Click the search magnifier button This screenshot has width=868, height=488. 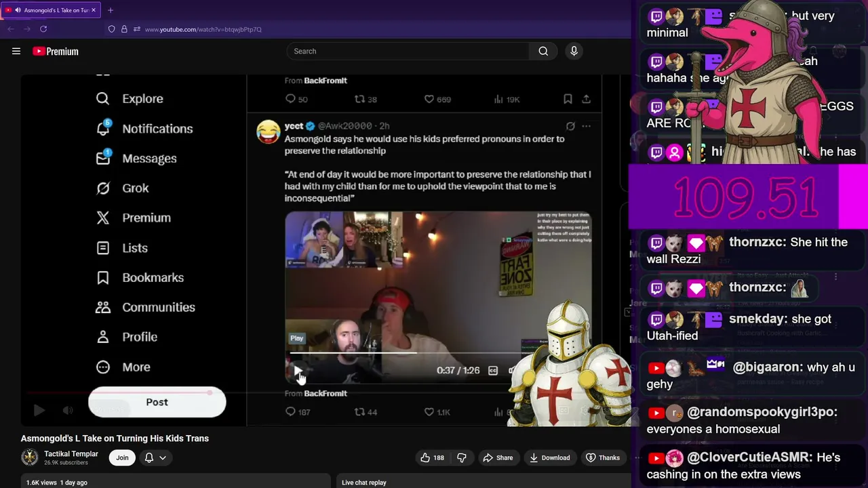tap(543, 51)
